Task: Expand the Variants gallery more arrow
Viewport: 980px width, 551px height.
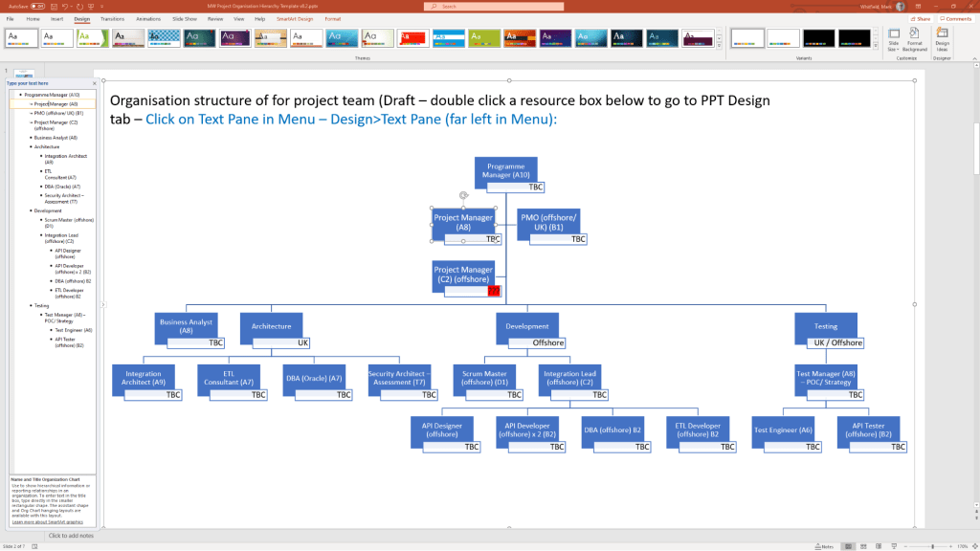Action: tap(876, 45)
